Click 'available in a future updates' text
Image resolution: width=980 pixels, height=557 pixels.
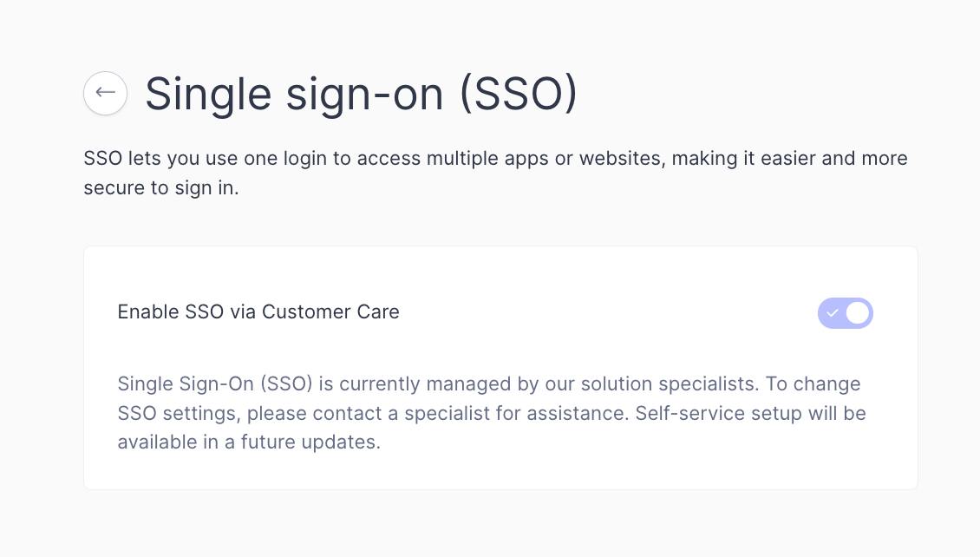click(249, 442)
